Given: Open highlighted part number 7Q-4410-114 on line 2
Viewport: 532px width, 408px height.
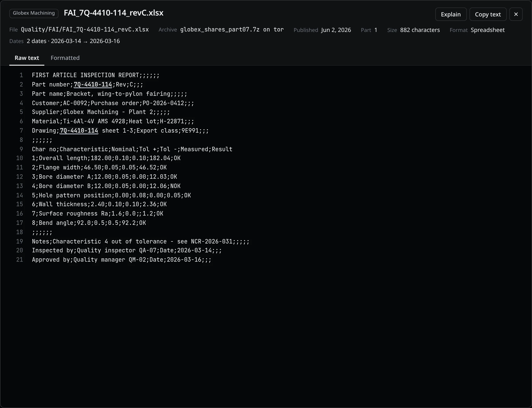Looking at the screenshot, I should [93, 84].
